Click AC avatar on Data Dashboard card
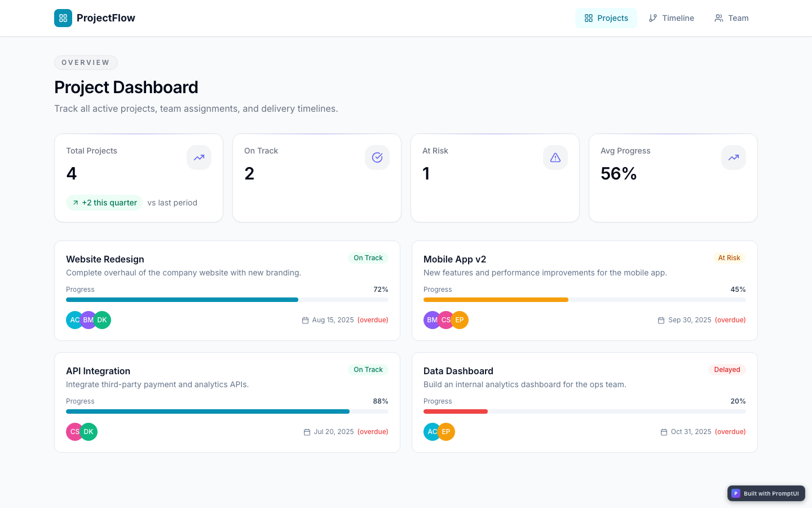Viewport: 812px width, 508px height. pyautogui.click(x=431, y=432)
